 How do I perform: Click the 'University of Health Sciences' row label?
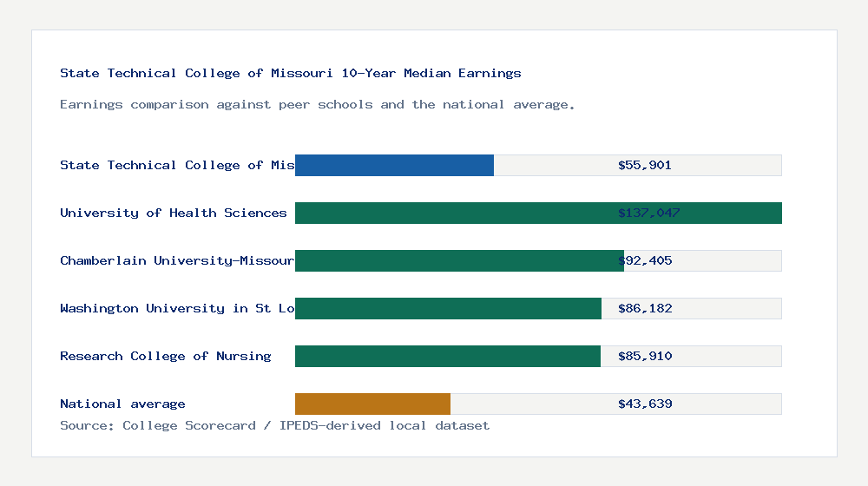[x=174, y=213]
